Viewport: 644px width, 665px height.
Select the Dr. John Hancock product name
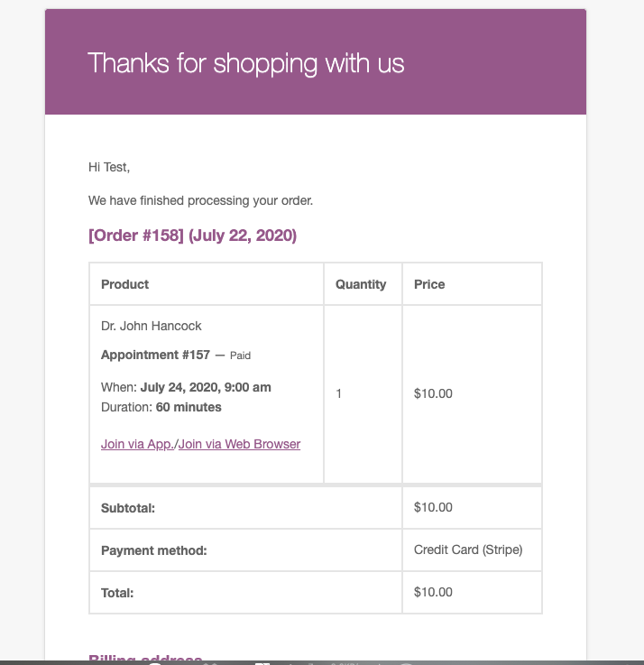(151, 326)
